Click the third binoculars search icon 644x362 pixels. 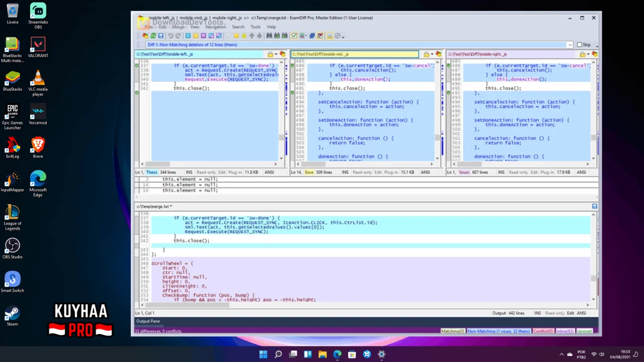[x=285, y=36]
